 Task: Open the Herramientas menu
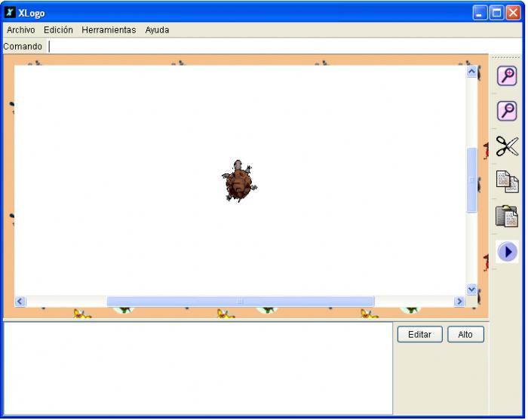point(109,30)
